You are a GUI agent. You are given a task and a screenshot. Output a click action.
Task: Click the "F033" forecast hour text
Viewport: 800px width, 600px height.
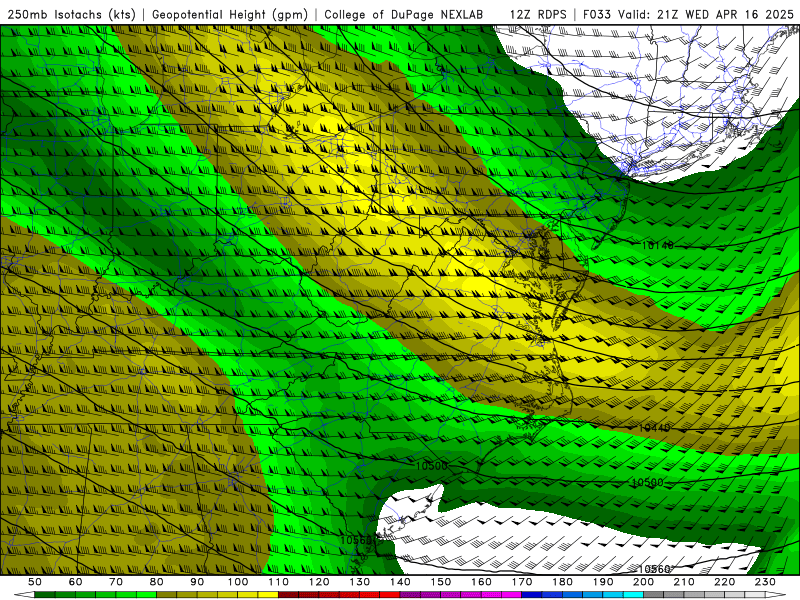pyautogui.click(x=597, y=14)
